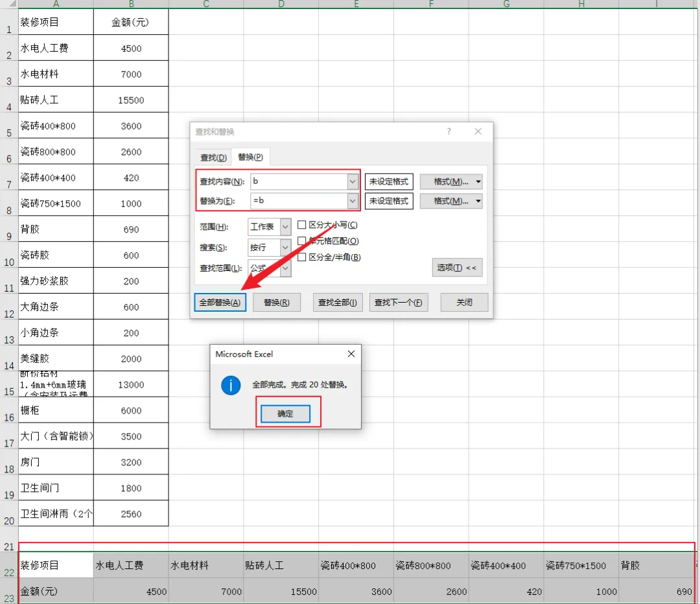Click the 关闭 button in the dialog
The height and width of the screenshot is (604, 700).
464,302
